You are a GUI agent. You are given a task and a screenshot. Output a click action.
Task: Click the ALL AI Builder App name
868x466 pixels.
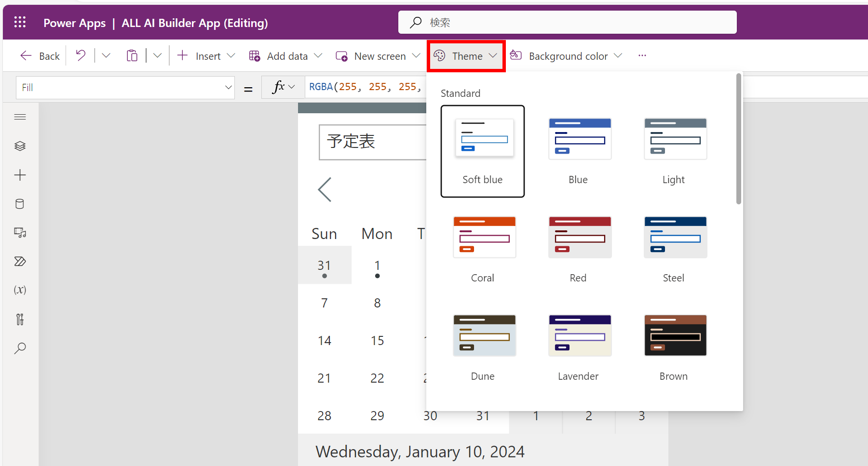[194, 23]
